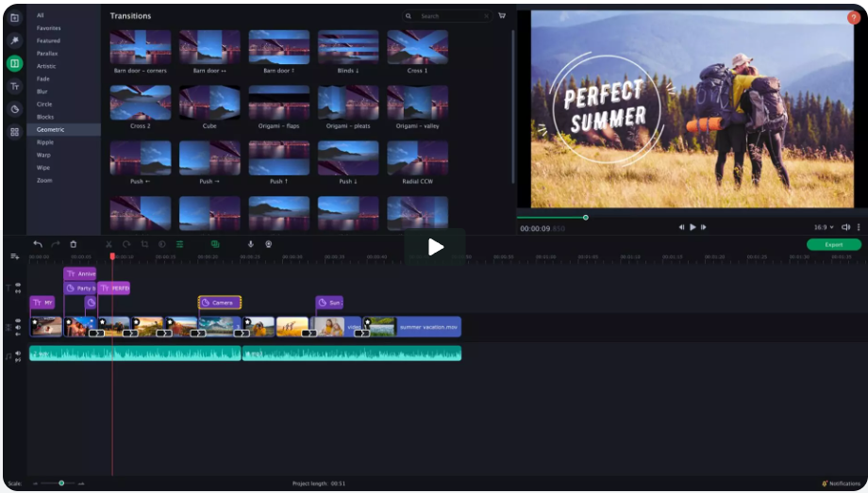Open the Filters magic wand tab
Viewport: 868px width, 493px height.
tap(14, 41)
